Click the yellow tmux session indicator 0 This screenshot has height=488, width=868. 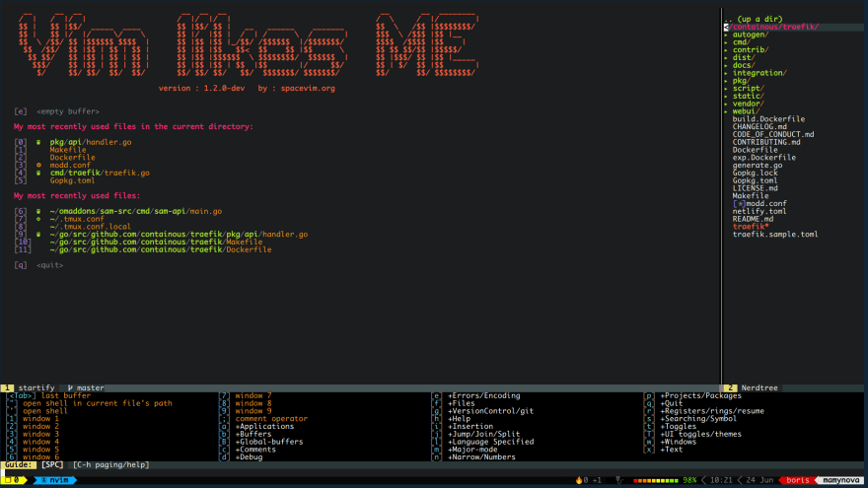click(x=13, y=480)
